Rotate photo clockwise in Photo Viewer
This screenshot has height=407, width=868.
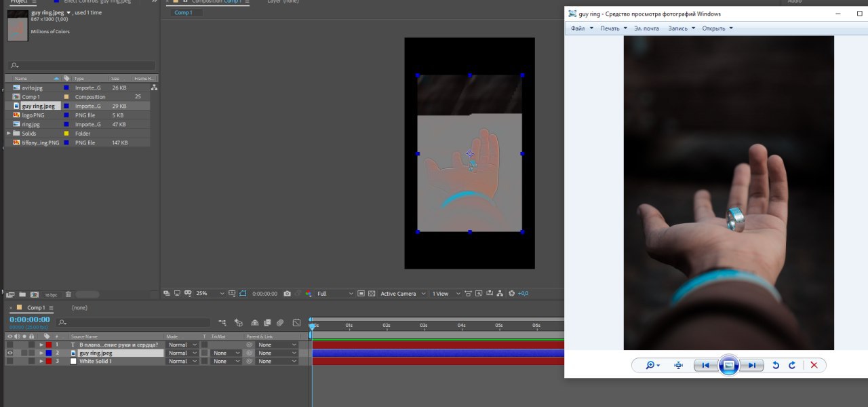pyautogui.click(x=792, y=365)
